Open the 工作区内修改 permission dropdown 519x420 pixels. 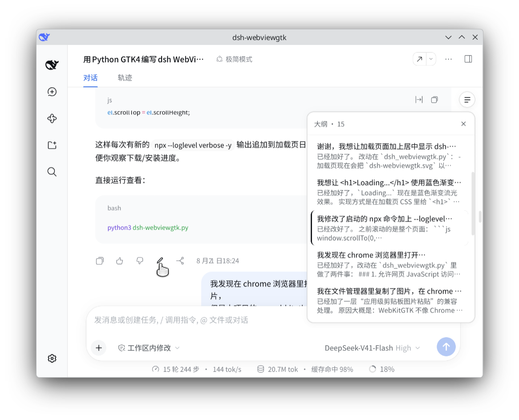pos(149,348)
